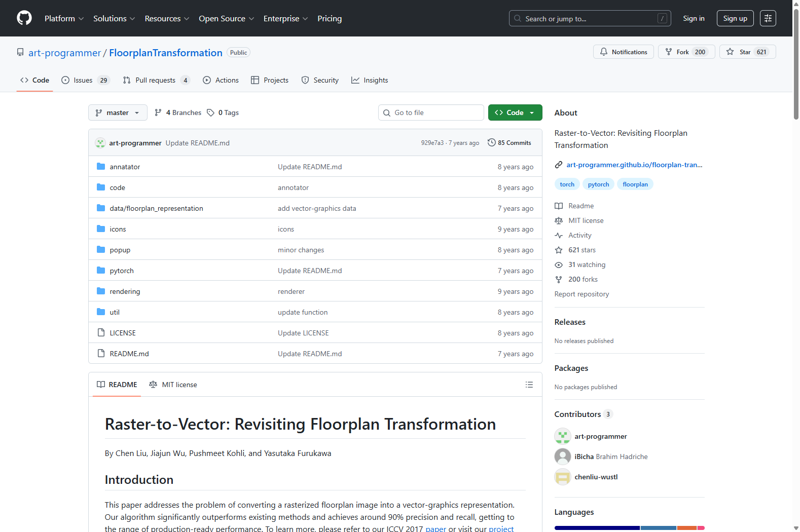800x532 pixels.
Task: Click the dark blue language bar segment
Action: [x=597, y=528]
